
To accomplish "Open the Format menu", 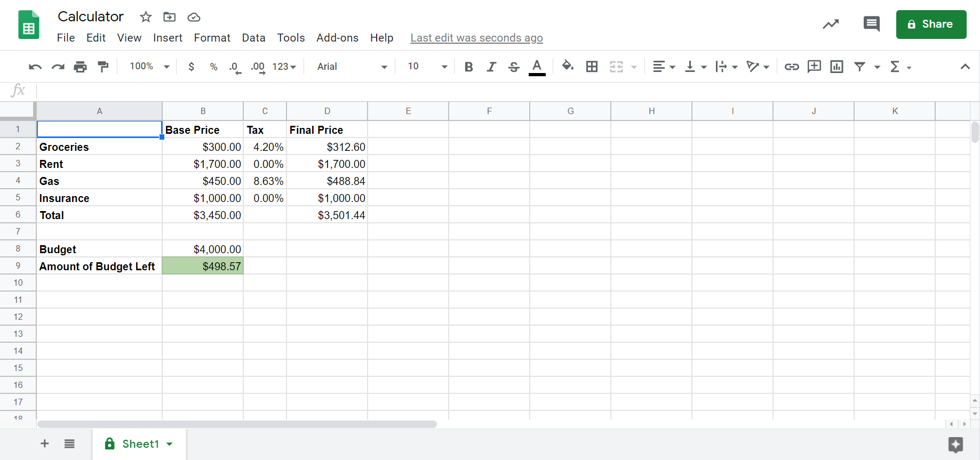I will coord(212,38).
